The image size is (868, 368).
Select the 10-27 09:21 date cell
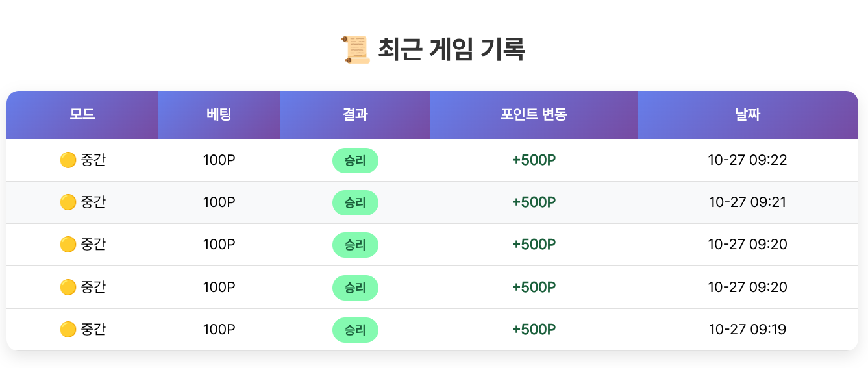[x=747, y=202]
